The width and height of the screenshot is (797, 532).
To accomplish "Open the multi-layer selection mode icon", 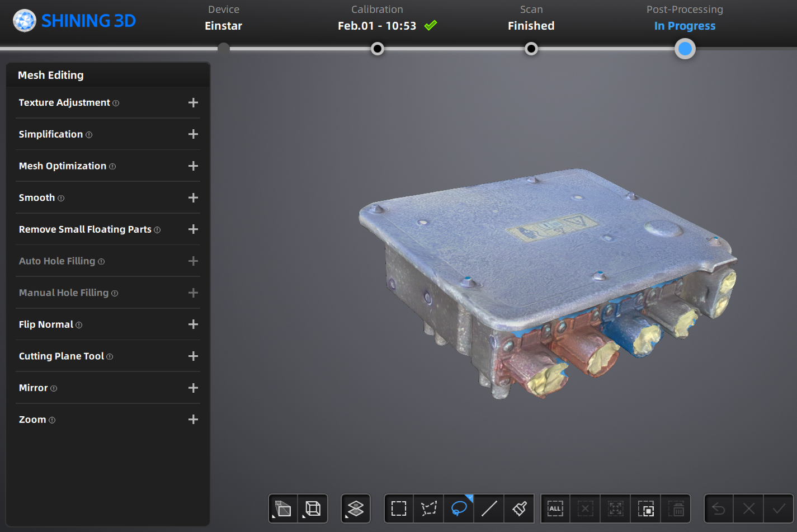I will pyautogui.click(x=356, y=509).
